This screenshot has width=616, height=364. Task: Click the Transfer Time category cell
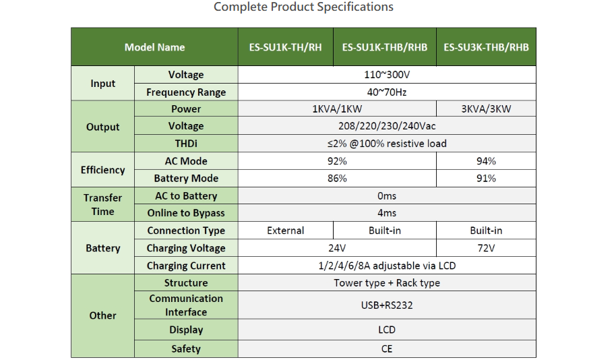pyautogui.click(x=103, y=204)
